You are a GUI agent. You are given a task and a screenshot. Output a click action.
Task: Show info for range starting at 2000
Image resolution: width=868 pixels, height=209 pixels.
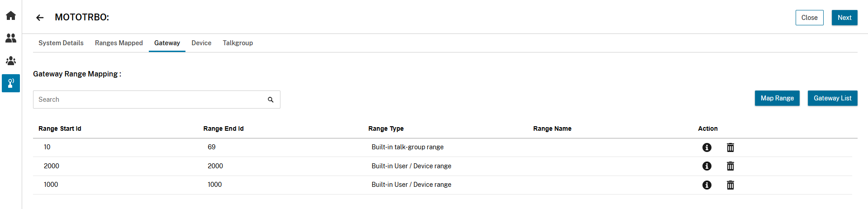707,166
